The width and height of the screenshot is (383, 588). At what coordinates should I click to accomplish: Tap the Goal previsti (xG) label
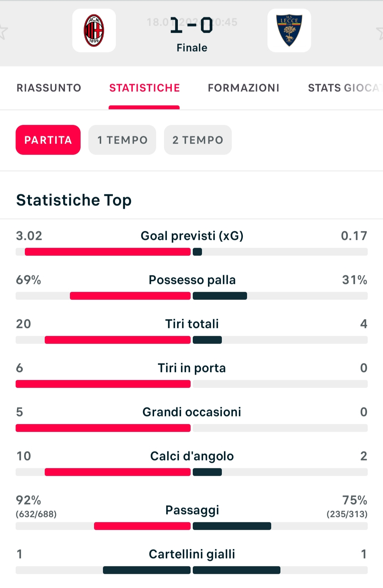tap(192, 236)
